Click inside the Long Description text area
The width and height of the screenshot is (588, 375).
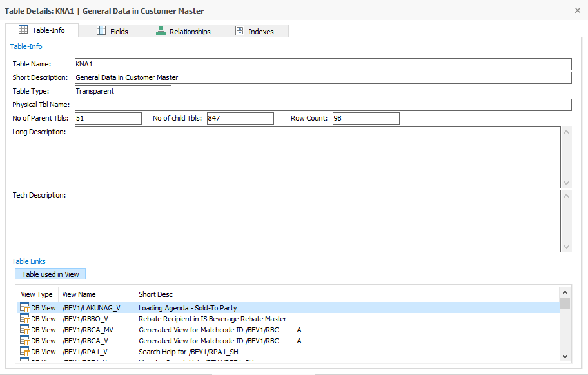(x=318, y=157)
